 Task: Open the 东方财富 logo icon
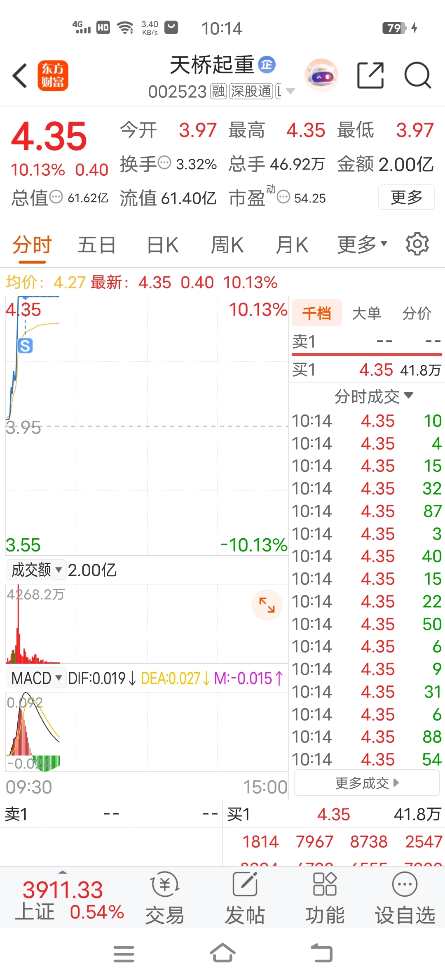53,75
